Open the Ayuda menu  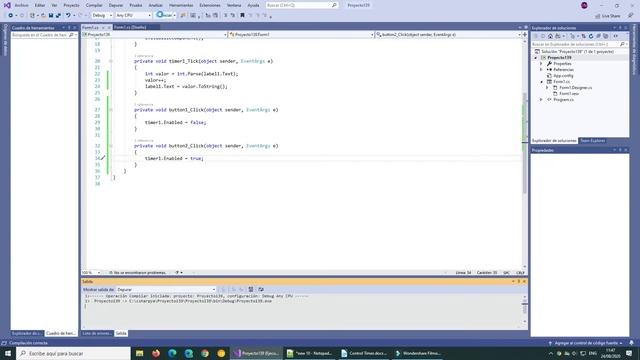[x=253, y=5]
